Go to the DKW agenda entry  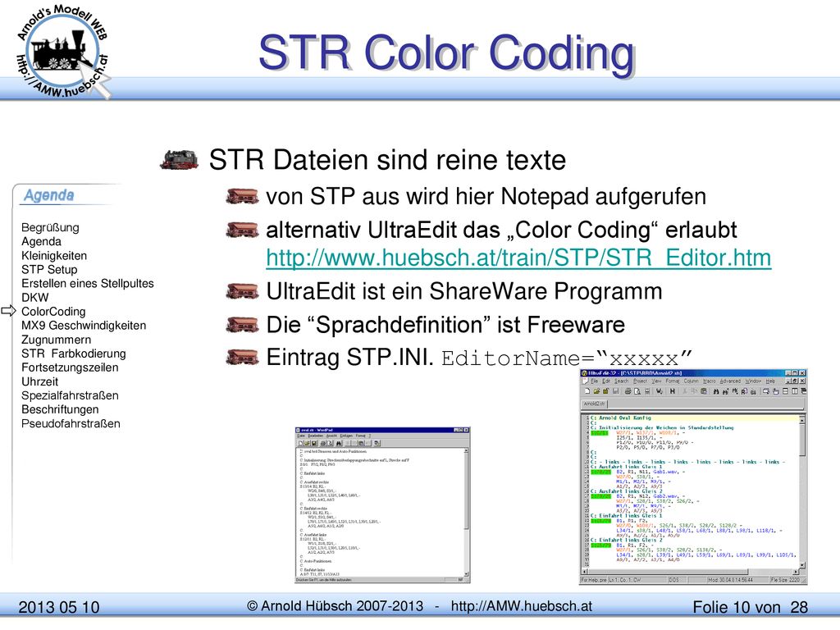34,297
